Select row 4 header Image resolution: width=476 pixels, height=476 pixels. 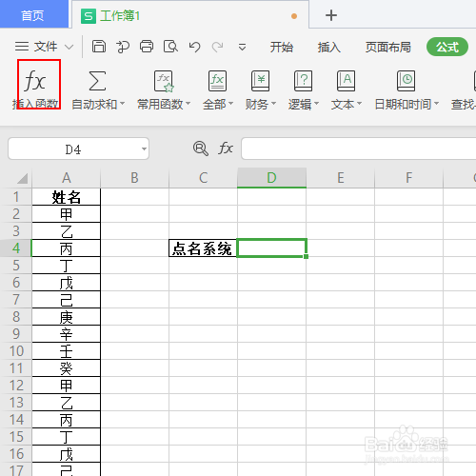click(16, 248)
